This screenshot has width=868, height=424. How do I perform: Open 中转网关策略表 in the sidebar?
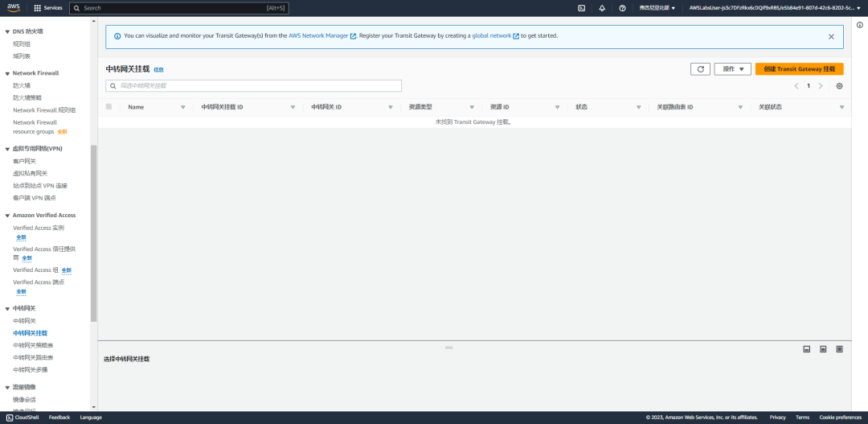[x=33, y=345]
